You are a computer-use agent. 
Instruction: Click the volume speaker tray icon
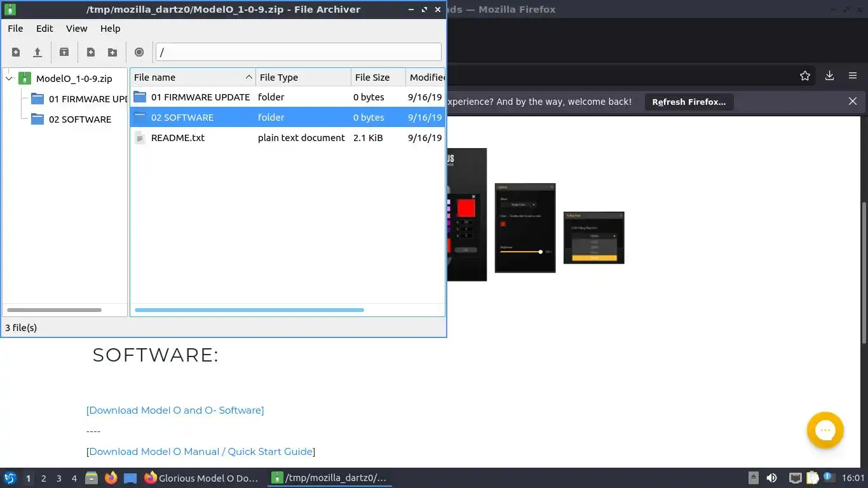point(772,478)
